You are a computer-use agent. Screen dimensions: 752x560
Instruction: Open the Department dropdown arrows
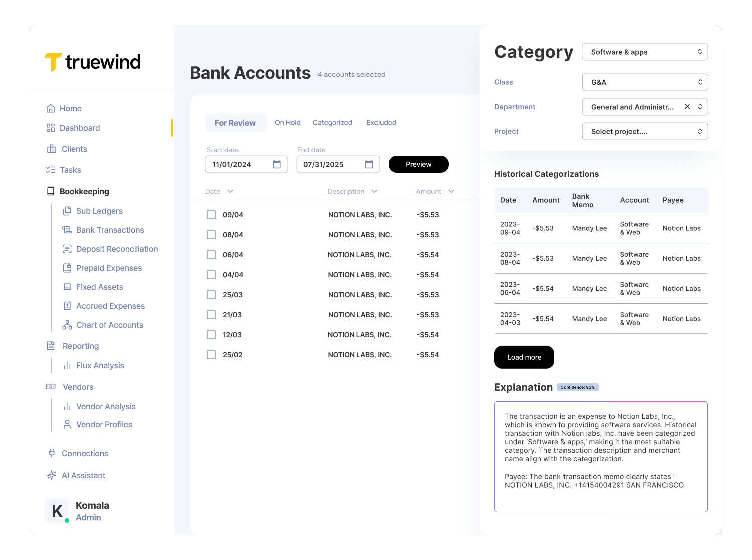pos(700,107)
